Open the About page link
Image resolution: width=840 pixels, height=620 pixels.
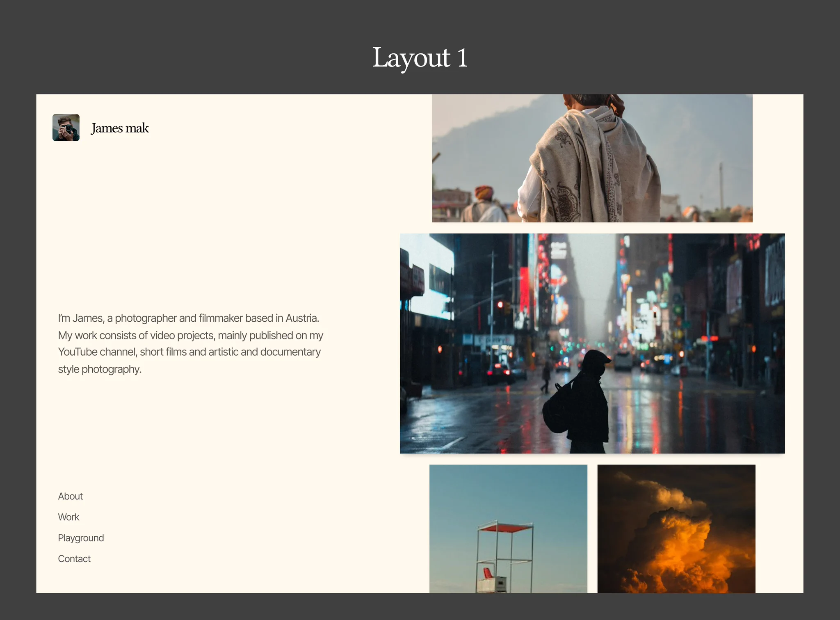click(x=71, y=496)
